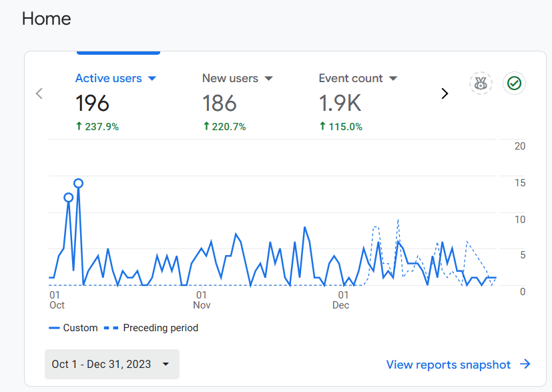
Task: Click the 01 Nov axis label
Action: 202,300
